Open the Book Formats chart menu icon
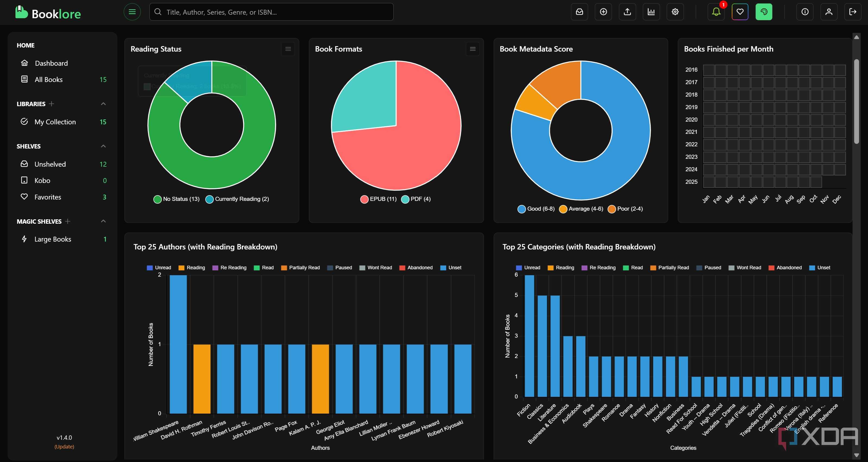Viewport: 868px width, 462px height. click(473, 49)
